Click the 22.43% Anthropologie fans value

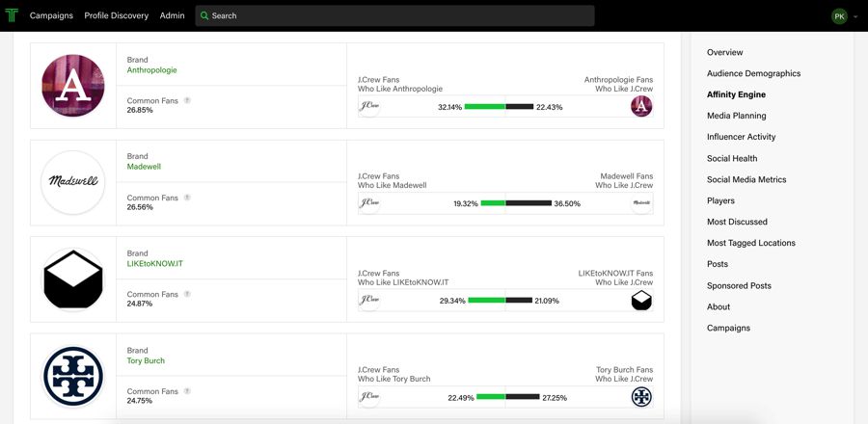point(549,107)
